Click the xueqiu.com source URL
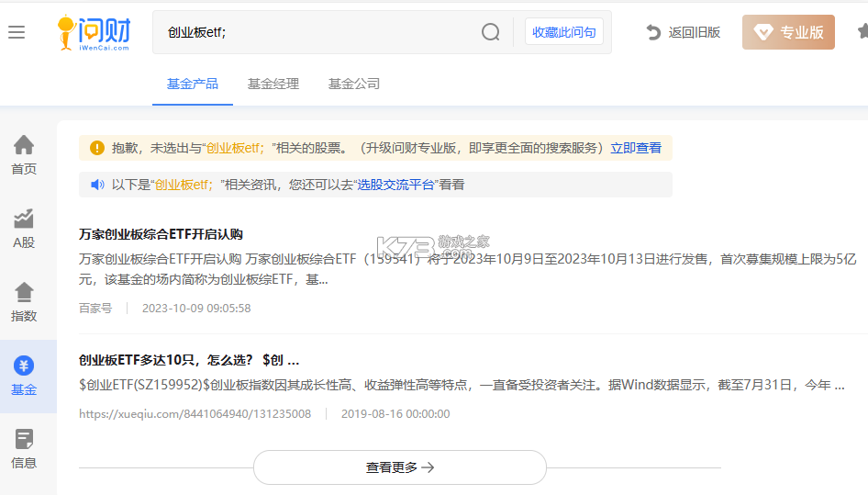This screenshot has height=495, width=868. point(195,414)
